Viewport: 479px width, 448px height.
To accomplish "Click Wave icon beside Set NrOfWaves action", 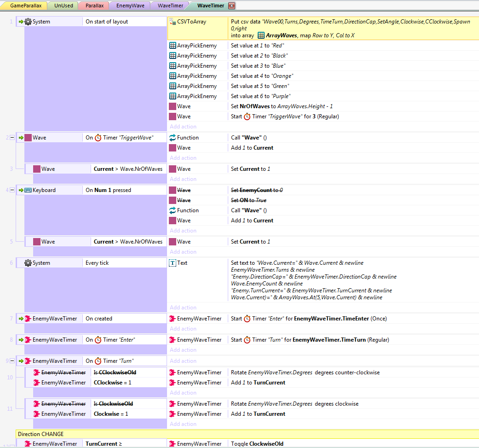I will (173, 106).
